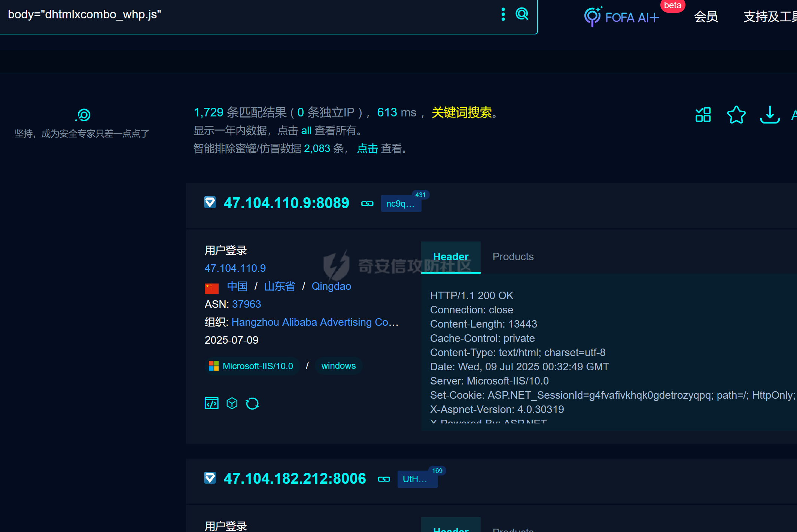The height and width of the screenshot is (532, 797).
Task: Click the 2,083 excluded count text
Action: pos(317,149)
